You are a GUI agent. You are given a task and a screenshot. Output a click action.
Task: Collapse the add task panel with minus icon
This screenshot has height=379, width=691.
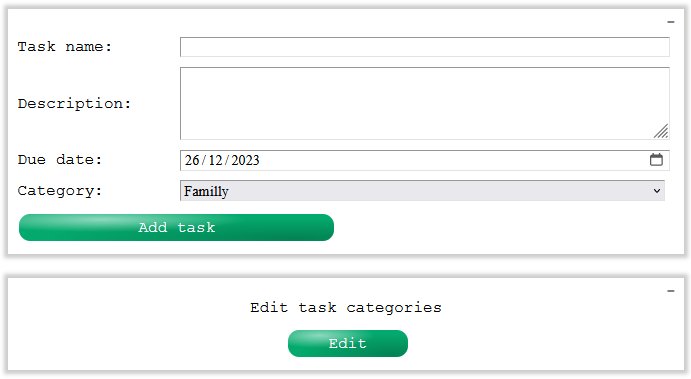point(671,22)
